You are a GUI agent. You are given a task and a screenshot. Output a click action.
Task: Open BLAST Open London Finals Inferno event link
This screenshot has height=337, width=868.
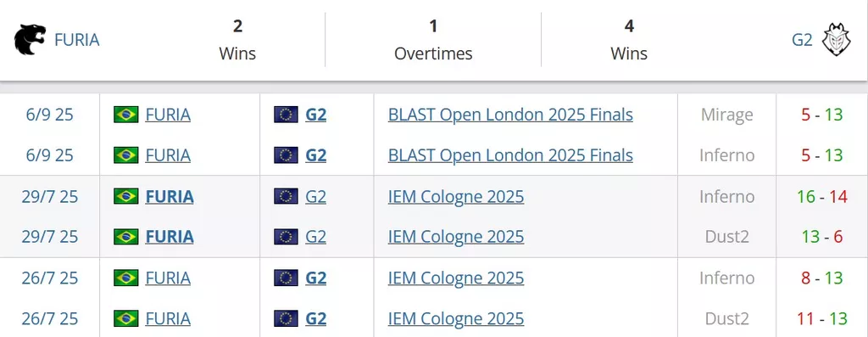(510, 155)
